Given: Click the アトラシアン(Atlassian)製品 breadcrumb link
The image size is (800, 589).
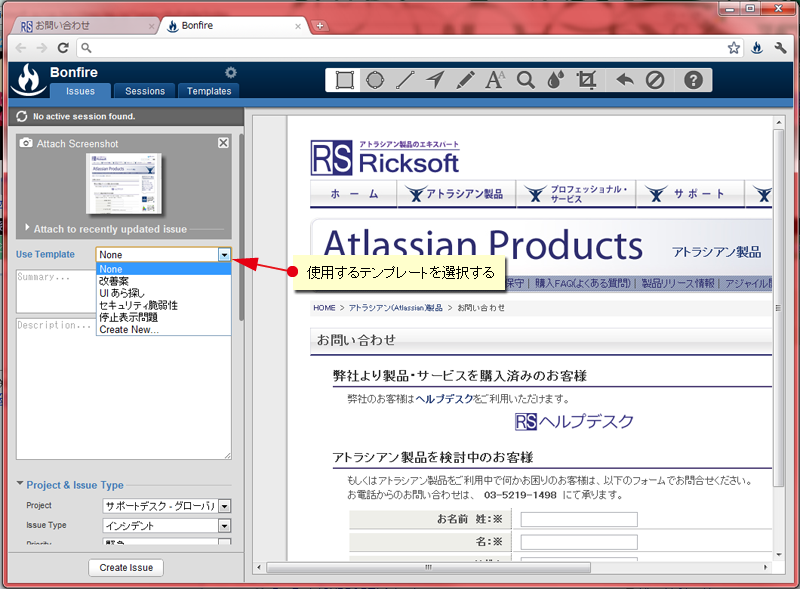Looking at the screenshot, I should click(395, 308).
